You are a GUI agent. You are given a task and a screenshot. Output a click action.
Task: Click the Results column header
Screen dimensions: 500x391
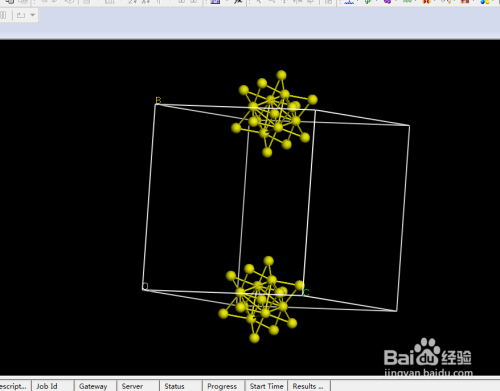click(x=309, y=386)
